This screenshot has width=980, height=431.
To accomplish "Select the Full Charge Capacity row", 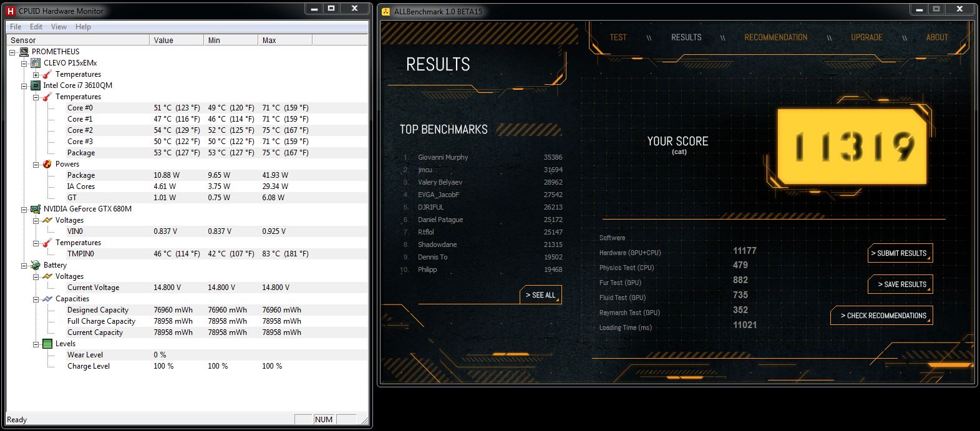I will tap(187, 321).
